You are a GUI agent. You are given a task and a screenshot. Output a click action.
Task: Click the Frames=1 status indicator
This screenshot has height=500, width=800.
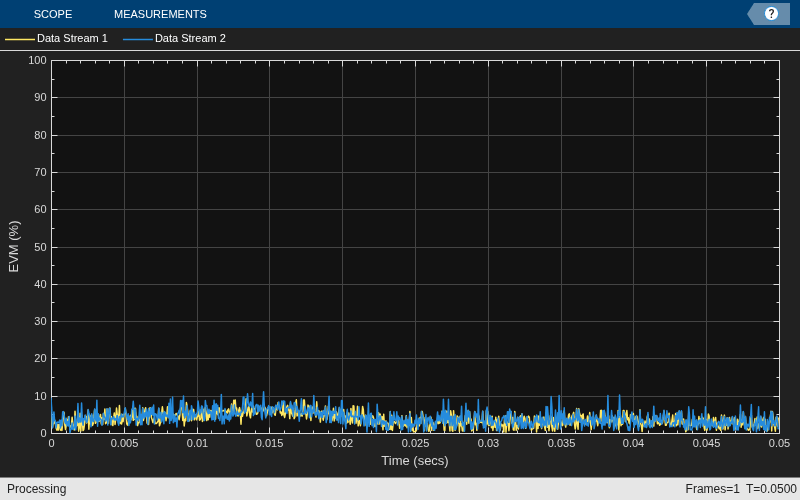coord(712,489)
